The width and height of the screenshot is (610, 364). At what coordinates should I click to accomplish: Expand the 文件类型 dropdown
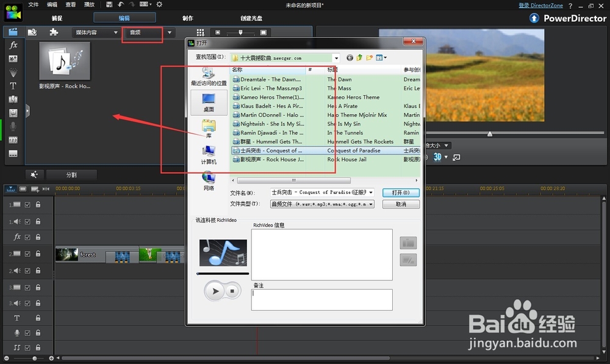coord(371,204)
